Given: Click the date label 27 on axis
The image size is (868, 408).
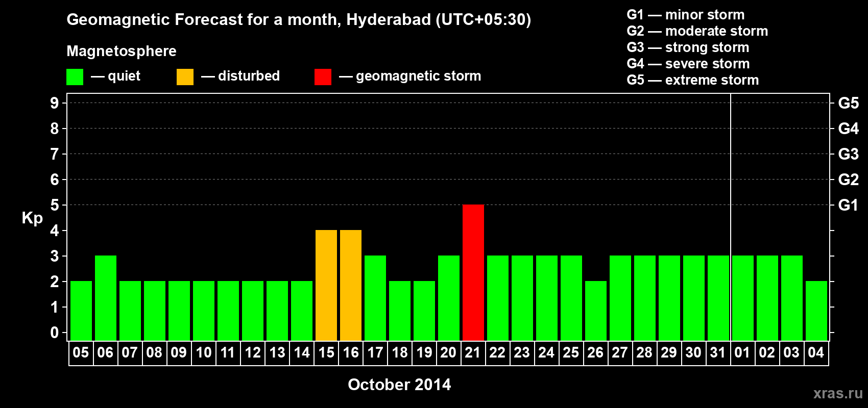Looking at the screenshot, I should click(x=620, y=353).
